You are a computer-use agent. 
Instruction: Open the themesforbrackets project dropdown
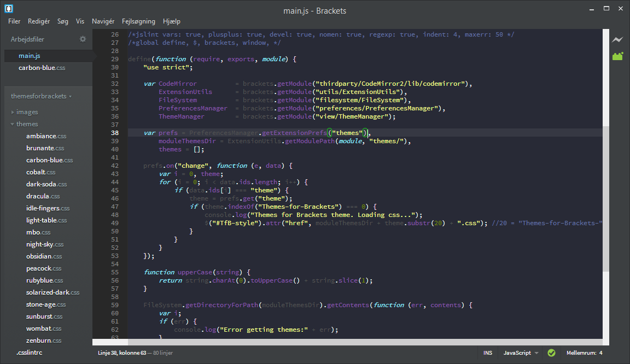click(42, 96)
